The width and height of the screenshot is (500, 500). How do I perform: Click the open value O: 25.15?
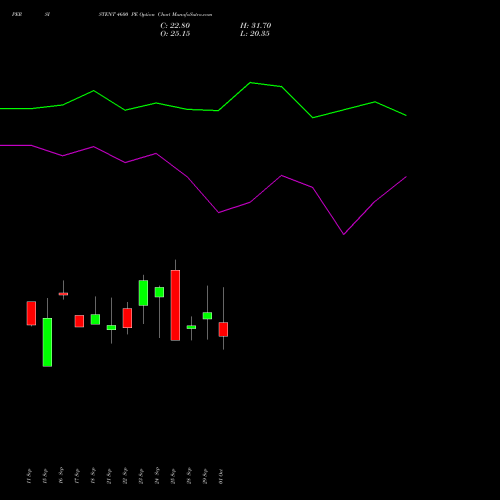[175, 34]
